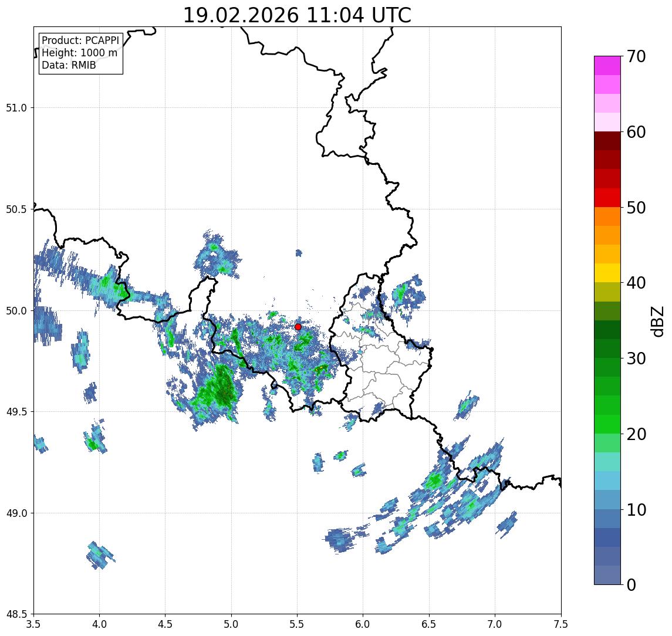Click the 'dBZ' colorbar label
672x636 pixels.
click(x=657, y=322)
